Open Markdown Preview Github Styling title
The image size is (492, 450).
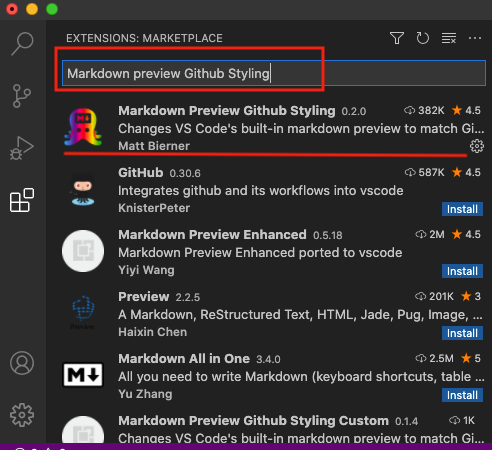click(x=227, y=111)
